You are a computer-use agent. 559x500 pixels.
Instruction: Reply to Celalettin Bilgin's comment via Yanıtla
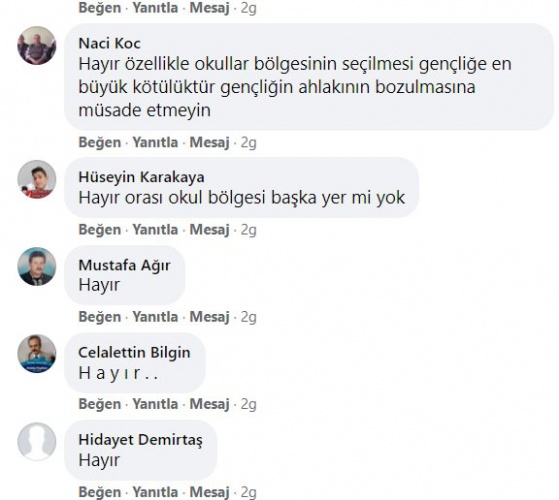[155, 404]
